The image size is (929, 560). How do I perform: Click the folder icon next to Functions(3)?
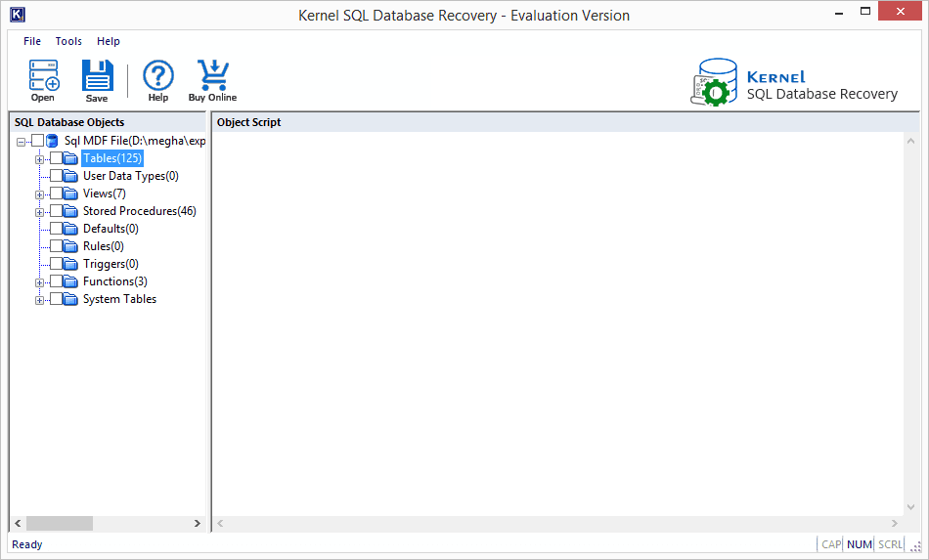70,281
